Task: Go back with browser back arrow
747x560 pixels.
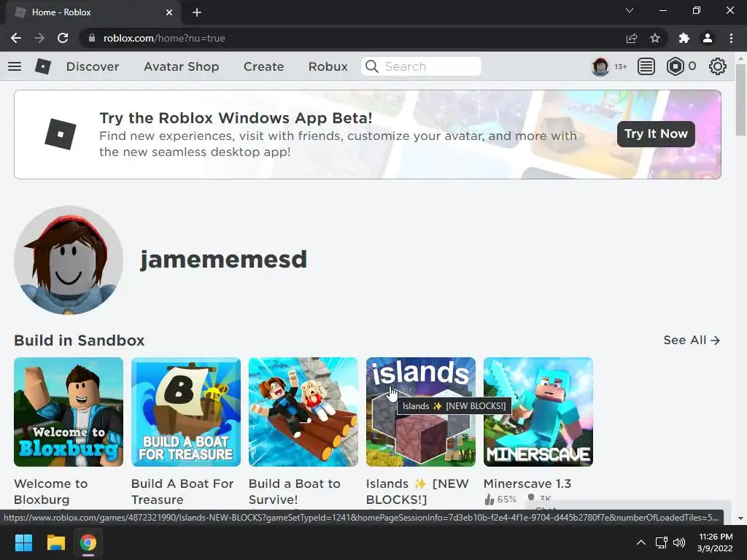Action: (16, 38)
